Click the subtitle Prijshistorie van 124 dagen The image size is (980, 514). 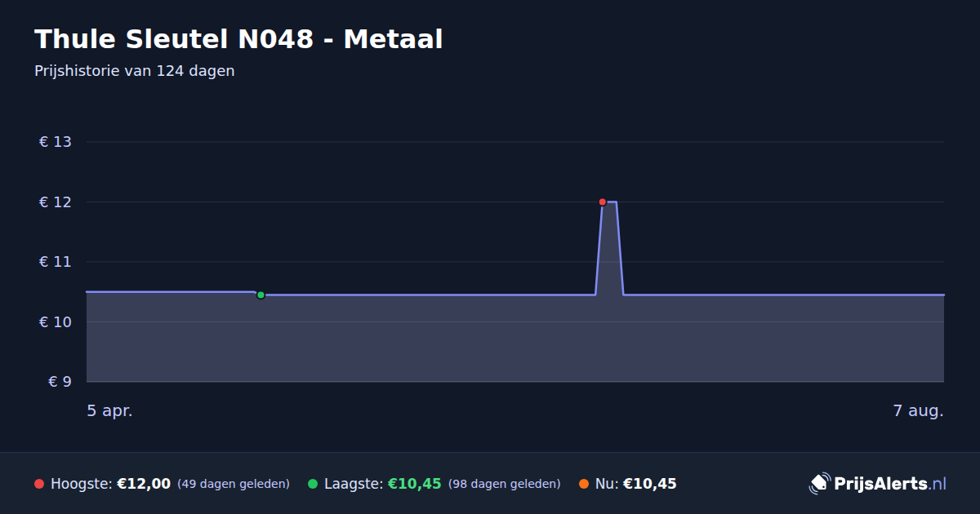pyautogui.click(x=135, y=71)
